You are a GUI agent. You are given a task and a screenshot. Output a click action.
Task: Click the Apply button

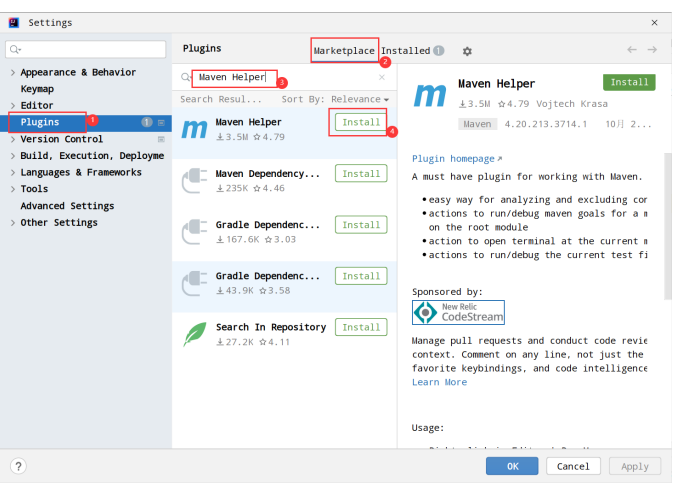click(x=635, y=466)
